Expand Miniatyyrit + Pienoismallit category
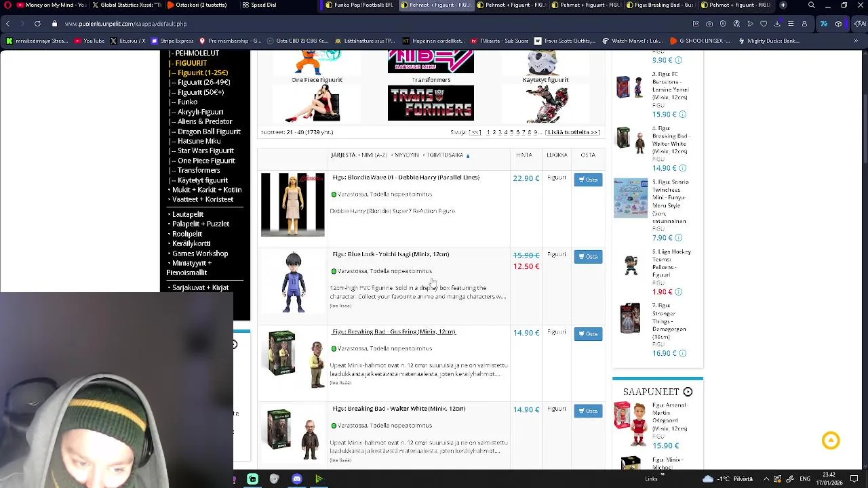This screenshot has width=868, height=488. click(x=191, y=268)
